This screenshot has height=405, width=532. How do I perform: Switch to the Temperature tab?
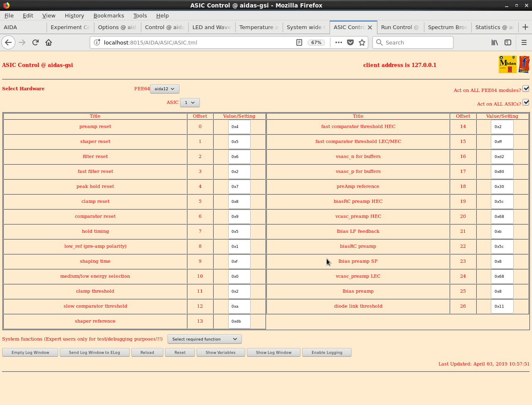259,27
